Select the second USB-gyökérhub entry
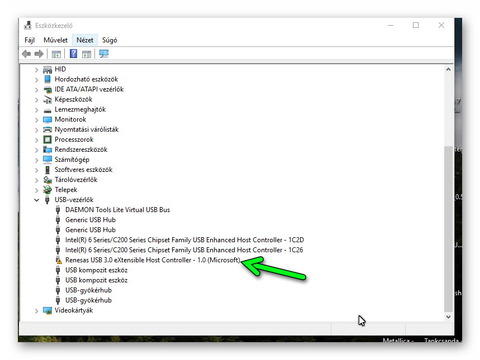 (88, 300)
